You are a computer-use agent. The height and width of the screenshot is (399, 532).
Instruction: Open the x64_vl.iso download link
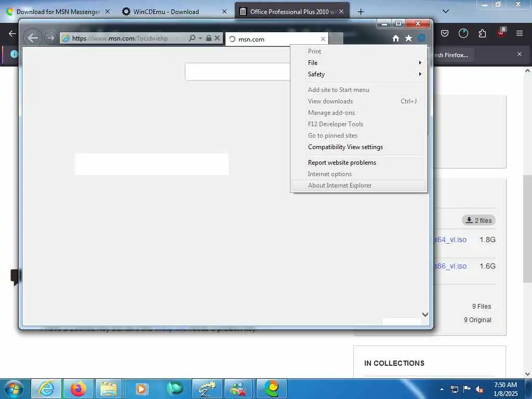click(450, 240)
